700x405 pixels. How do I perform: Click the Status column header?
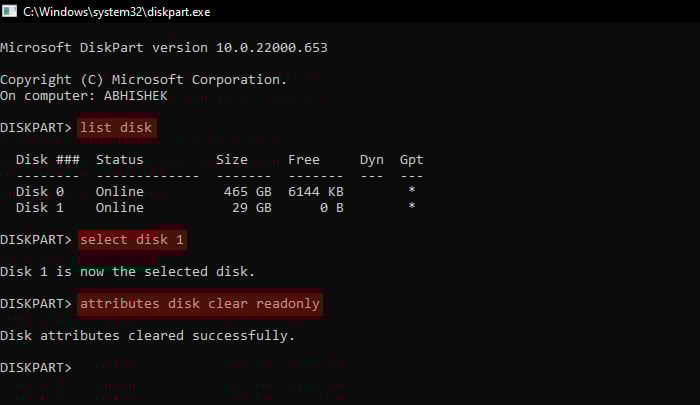point(120,159)
